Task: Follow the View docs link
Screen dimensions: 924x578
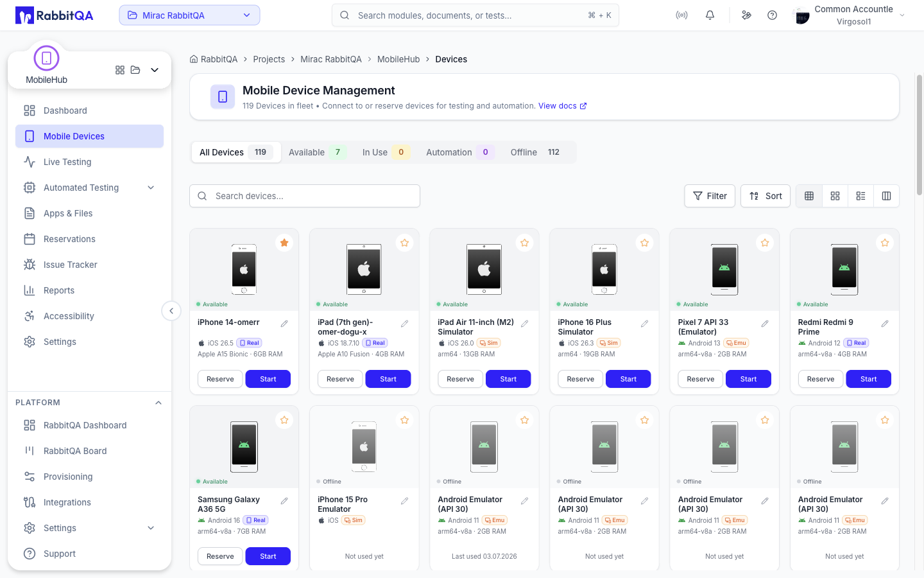Action: pos(563,106)
